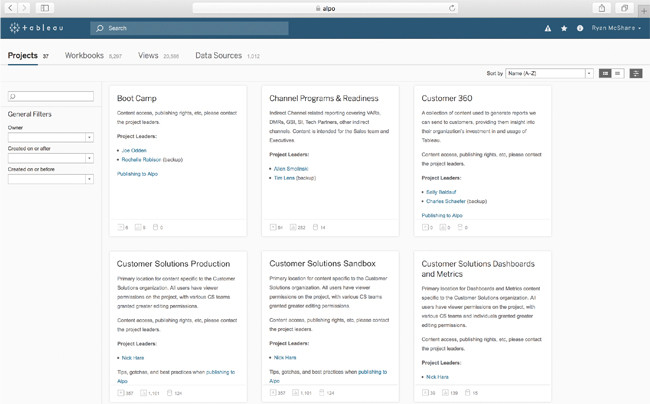Click the help info icon
The height and width of the screenshot is (404, 650).
tap(580, 29)
